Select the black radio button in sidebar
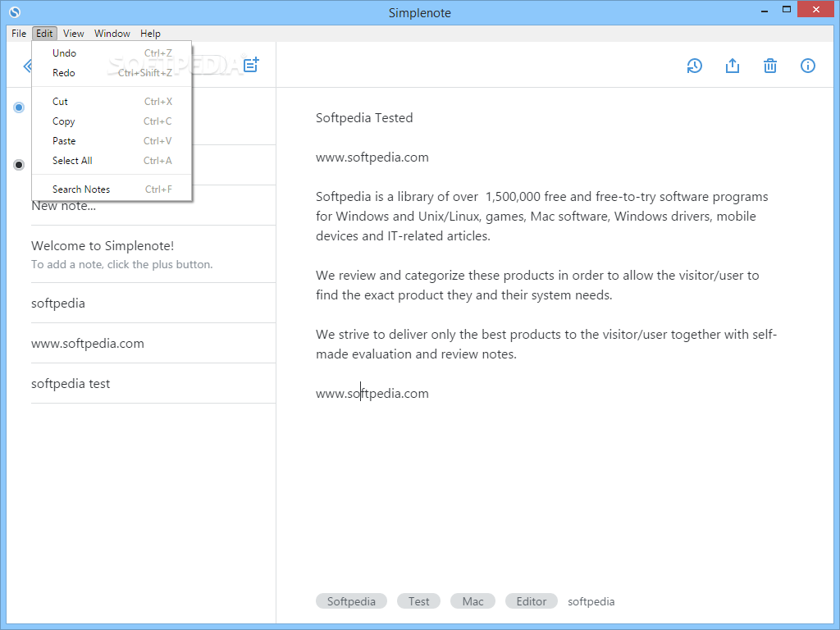This screenshot has height=630, width=840. tap(19, 164)
